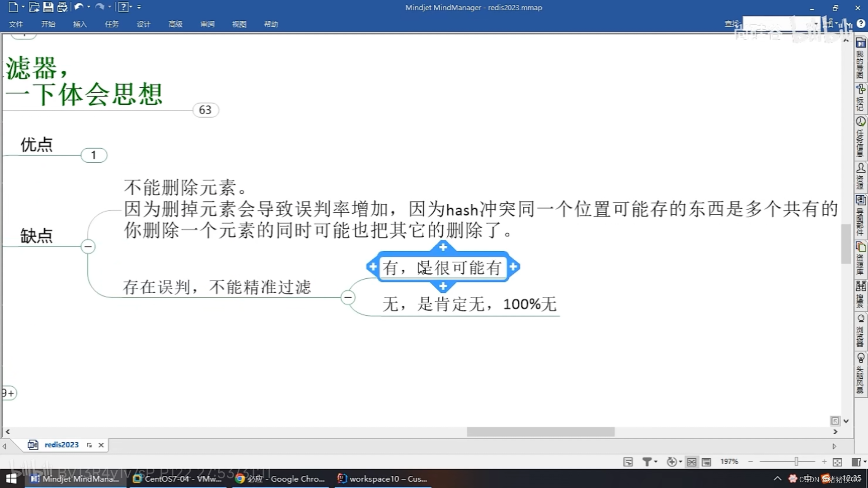
Task: Click the horizontal scrollbar thumb
Action: coord(540,432)
